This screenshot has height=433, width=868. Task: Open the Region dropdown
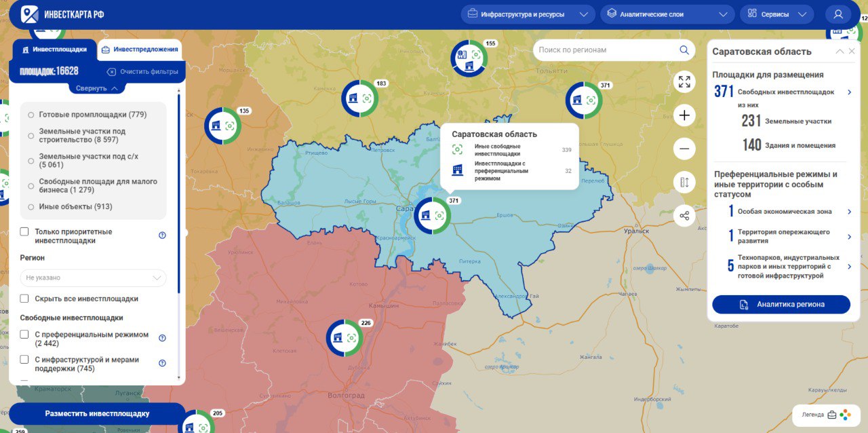coord(93,278)
